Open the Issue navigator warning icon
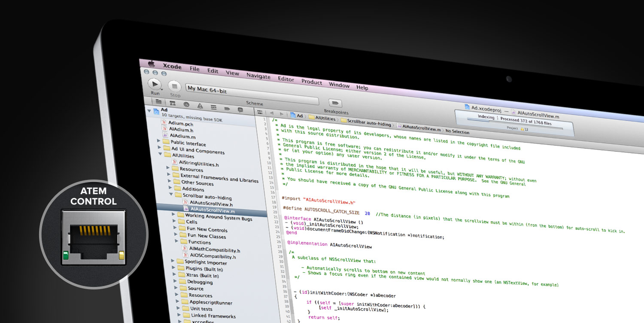 (200, 106)
